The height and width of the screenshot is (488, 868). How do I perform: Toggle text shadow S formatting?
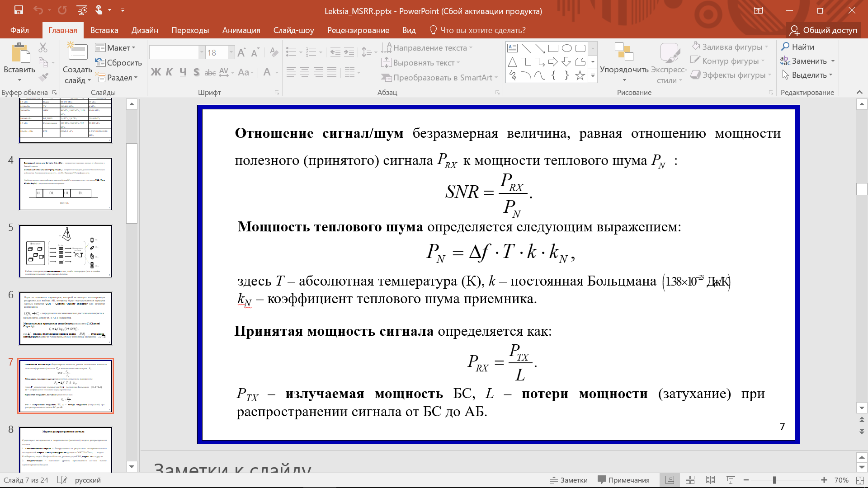[196, 72]
